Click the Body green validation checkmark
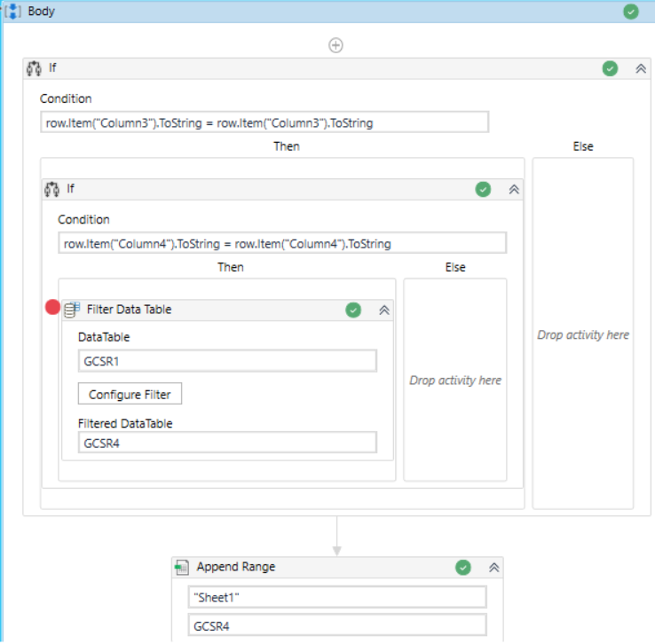The height and width of the screenshot is (644, 655). (x=631, y=12)
